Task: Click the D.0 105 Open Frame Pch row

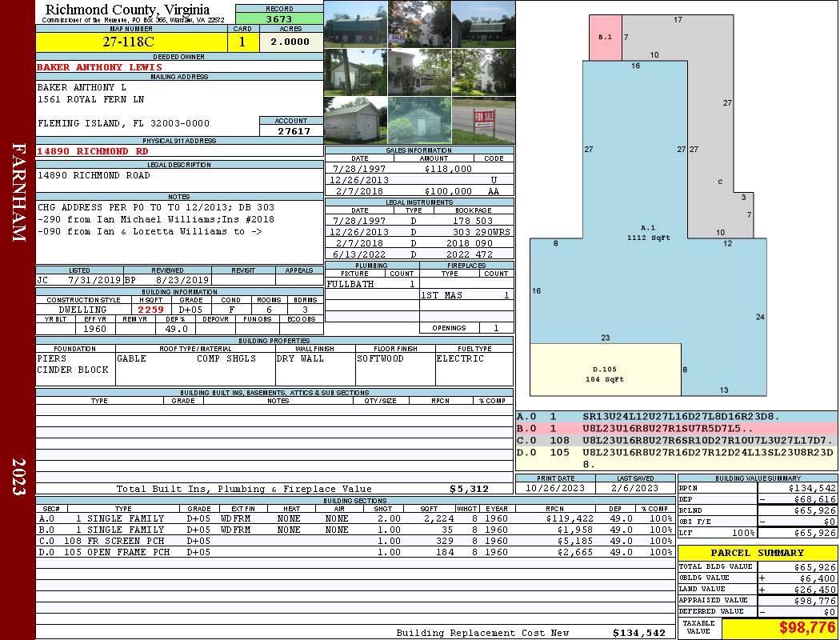Action: [x=354, y=552]
